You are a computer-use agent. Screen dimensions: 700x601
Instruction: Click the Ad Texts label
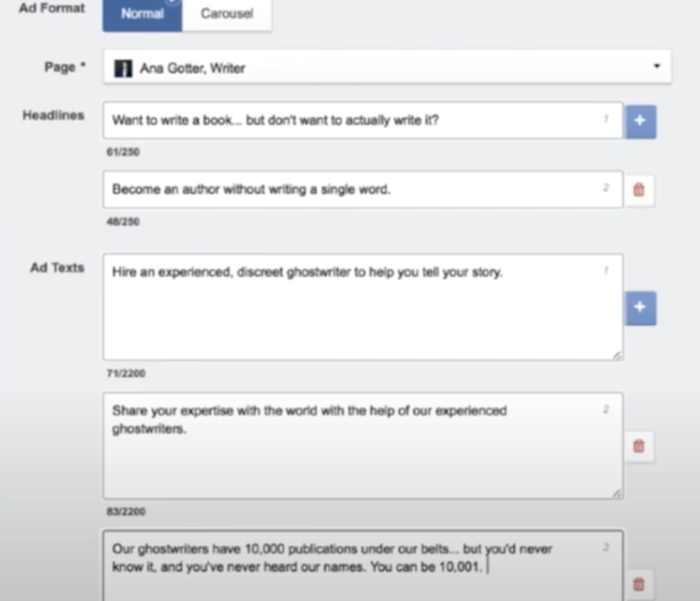(57, 268)
